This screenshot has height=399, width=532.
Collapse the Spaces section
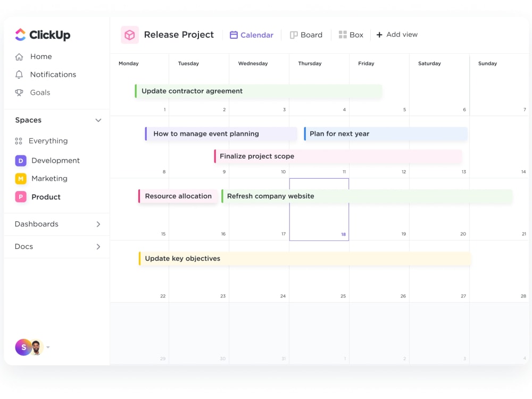click(x=98, y=120)
